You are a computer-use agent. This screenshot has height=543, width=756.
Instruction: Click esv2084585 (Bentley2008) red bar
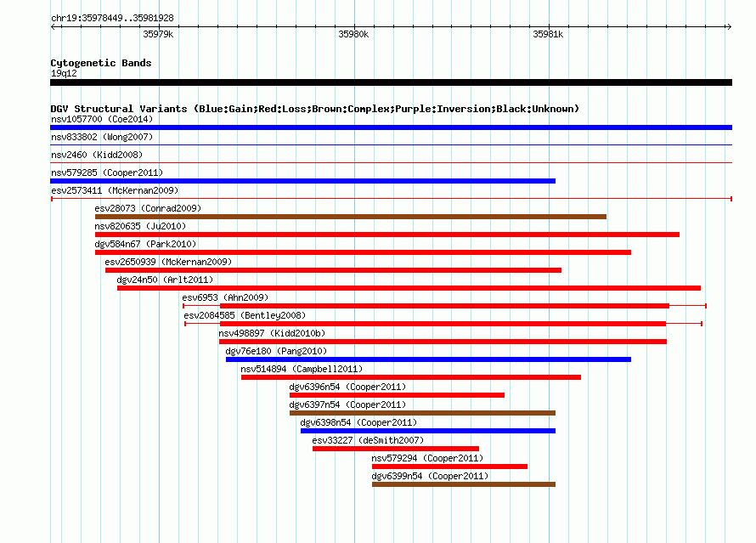443,324
